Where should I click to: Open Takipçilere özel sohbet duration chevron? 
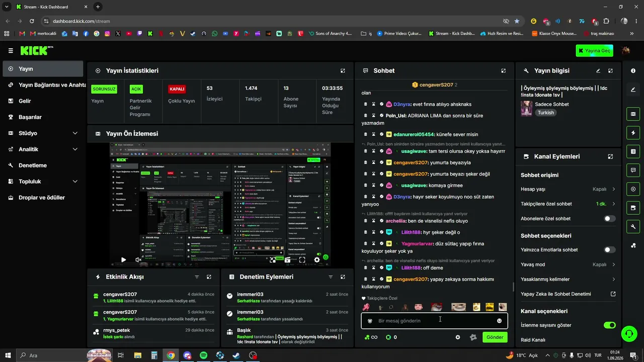coord(613,204)
